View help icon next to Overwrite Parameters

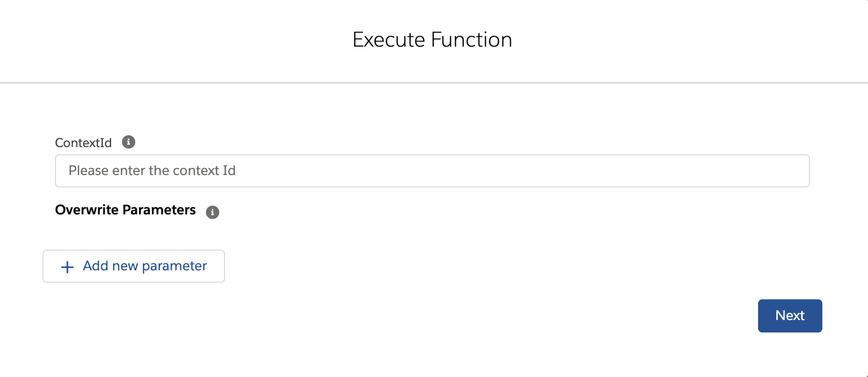(213, 212)
